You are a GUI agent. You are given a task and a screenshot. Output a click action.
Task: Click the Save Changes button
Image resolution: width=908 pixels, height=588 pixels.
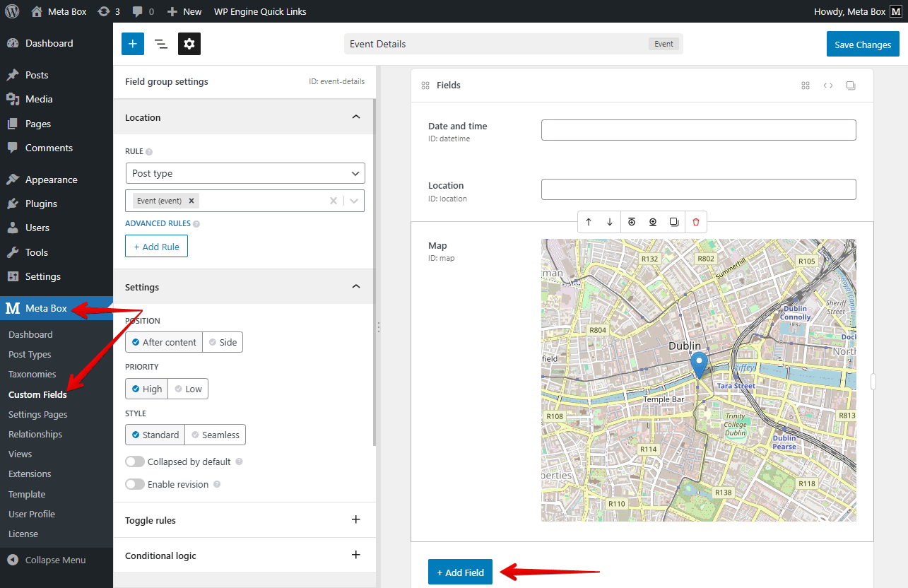[863, 43]
